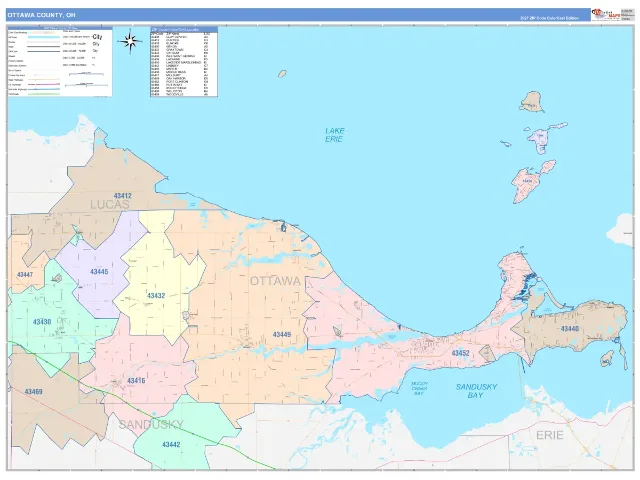The width and height of the screenshot is (640, 480).
Task: Click ZIP code label 43430
Action: pyautogui.click(x=42, y=322)
